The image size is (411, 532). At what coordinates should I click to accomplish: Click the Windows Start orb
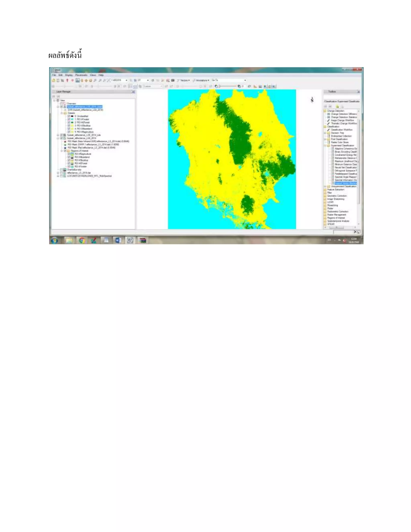coord(55,241)
